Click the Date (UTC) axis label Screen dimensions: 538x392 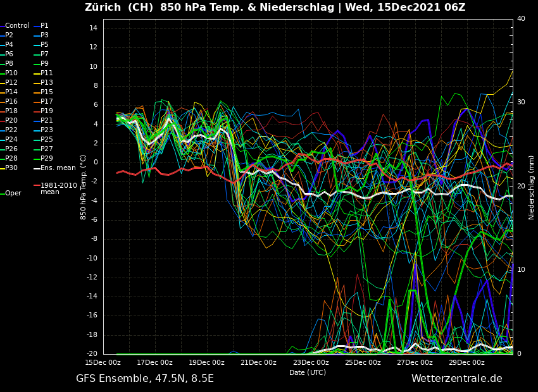(x=308, y=373)
